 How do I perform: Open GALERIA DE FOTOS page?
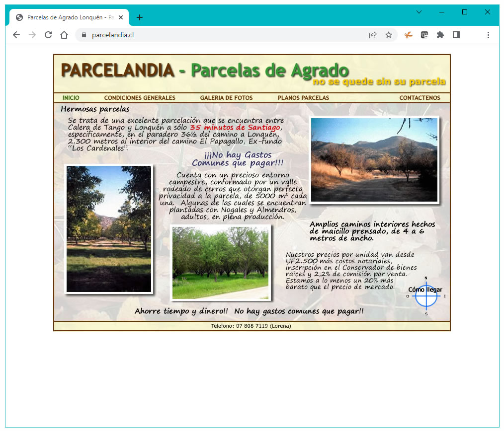coord(226,98)
